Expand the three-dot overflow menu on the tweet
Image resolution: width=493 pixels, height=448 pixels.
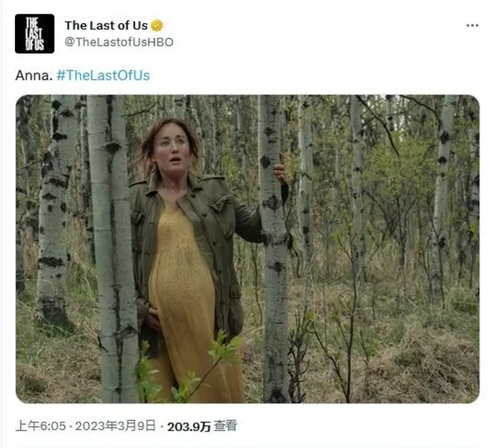pos(472,26)
